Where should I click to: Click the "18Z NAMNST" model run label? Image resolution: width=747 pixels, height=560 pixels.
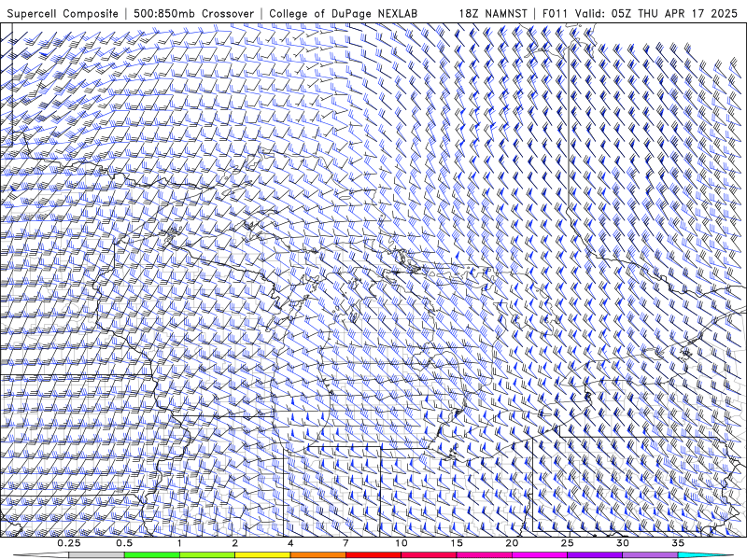pos(493,13)
